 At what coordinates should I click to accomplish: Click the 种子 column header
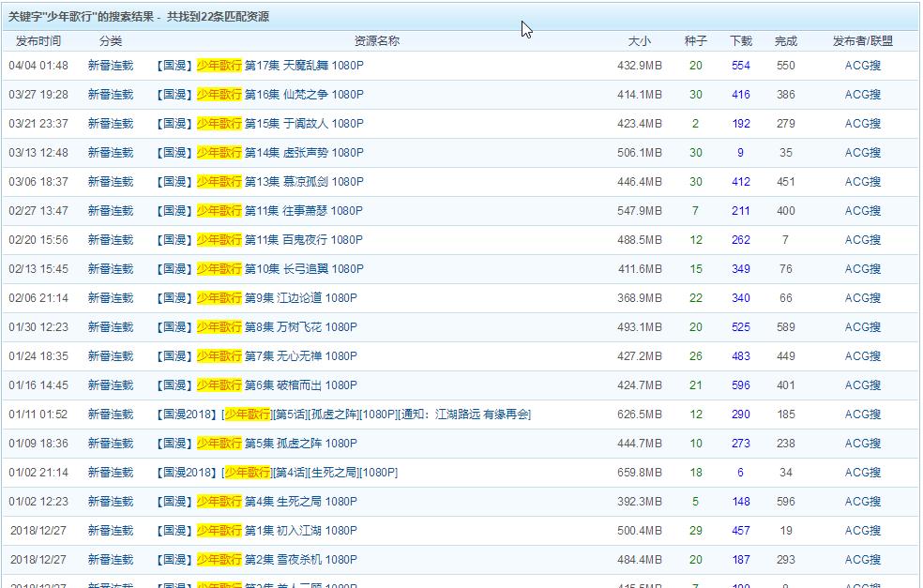pyautogui.click(x=695, y=41)
